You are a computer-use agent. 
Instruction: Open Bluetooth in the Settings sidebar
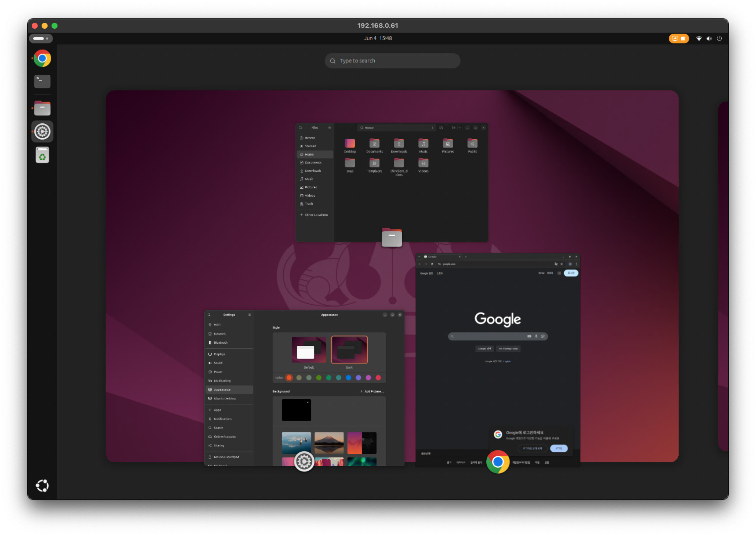click(229, 343)
